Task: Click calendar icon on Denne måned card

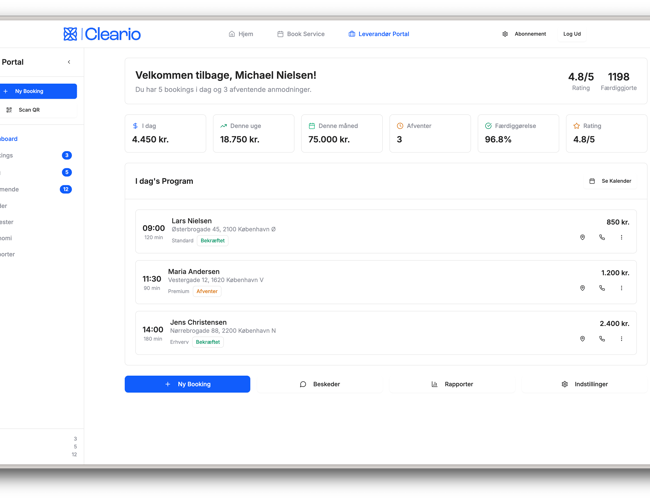Action: (x=312, y=126)
